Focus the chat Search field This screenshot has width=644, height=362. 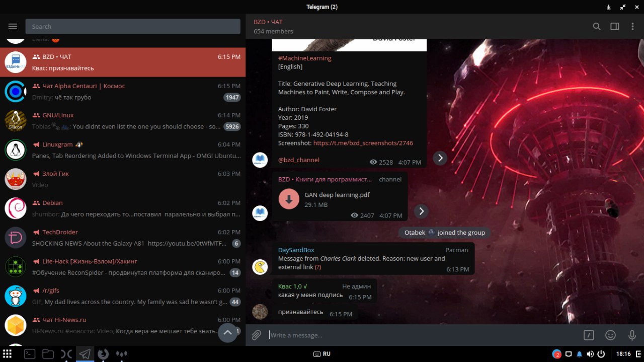[x=133, y=27]
